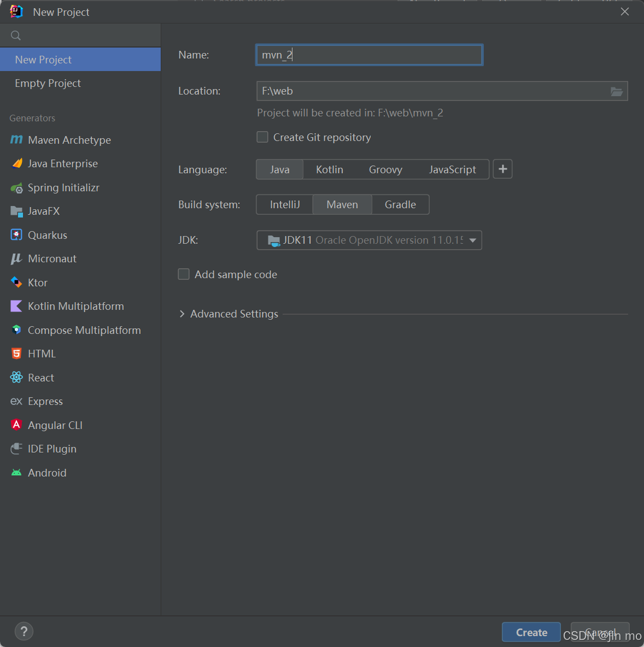Select the Android generator label

[47, 473]
